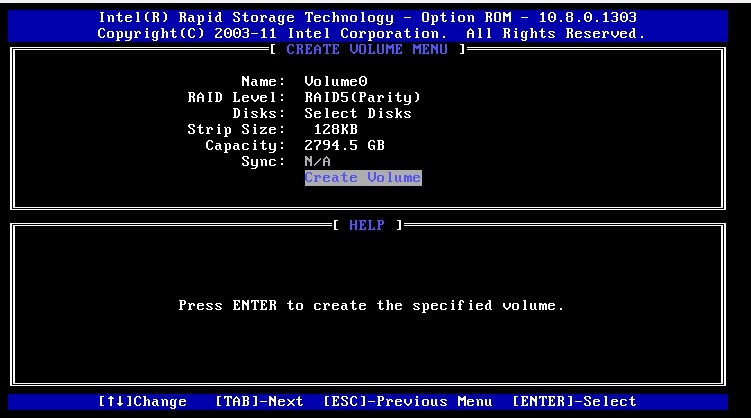Change the RAID5(Parity) RAID level value
The image size is (751, 418).
point(363,98)
